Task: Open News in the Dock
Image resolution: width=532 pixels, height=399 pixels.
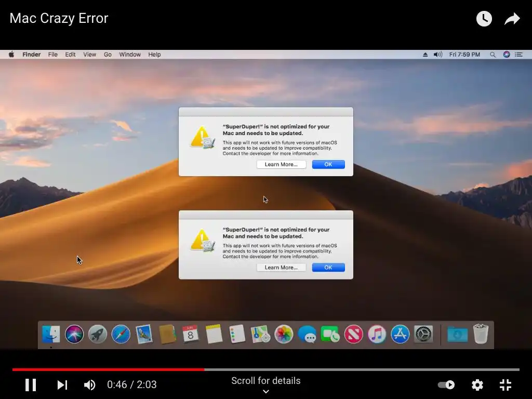Action: [x=353, y=334]
